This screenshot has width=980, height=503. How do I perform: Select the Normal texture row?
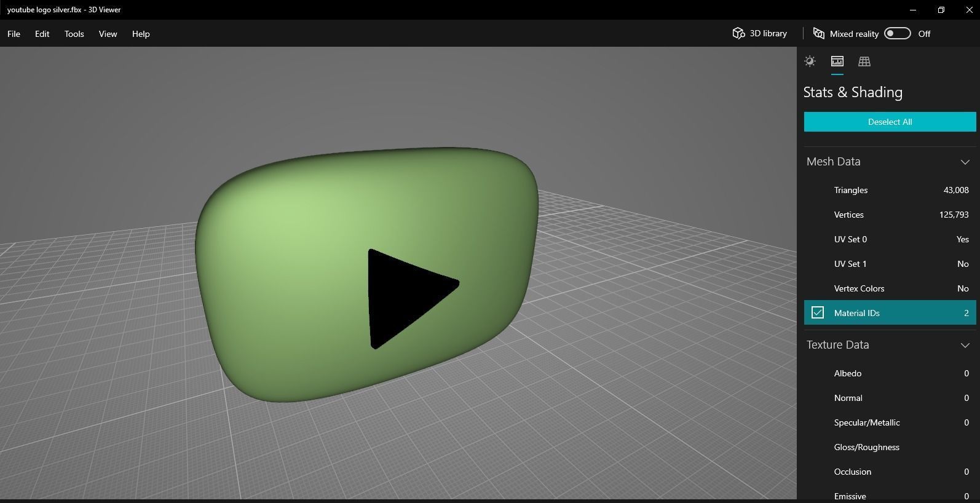tap(890, 398)
